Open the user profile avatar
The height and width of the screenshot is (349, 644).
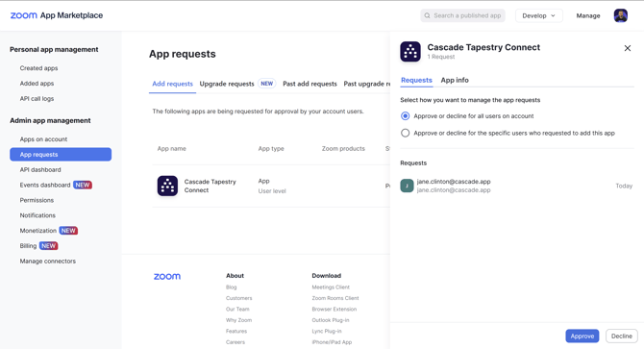pos(620,15)
